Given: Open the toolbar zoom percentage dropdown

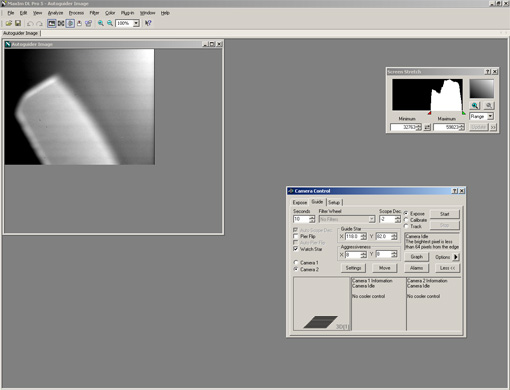Looking at the screenshot, I should [x=136, y=23].
